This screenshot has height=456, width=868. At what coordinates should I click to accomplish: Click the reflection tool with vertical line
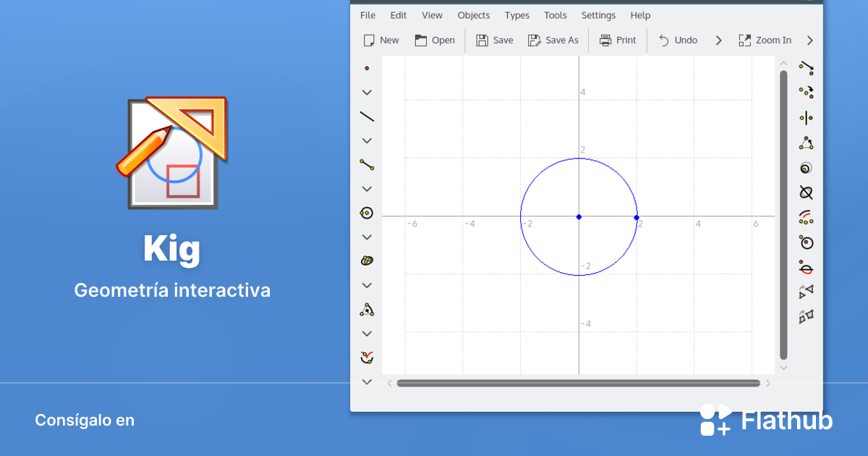(806, 118)
